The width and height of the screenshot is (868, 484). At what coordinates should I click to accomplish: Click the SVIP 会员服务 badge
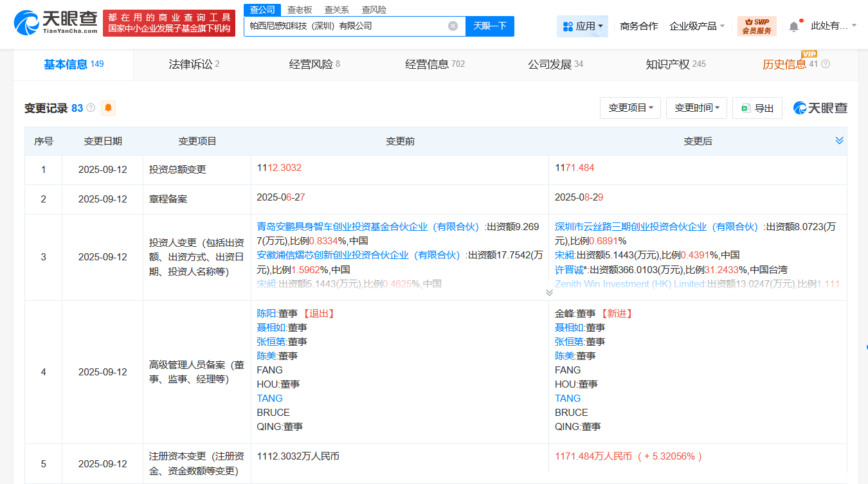(x=757, y=26)
